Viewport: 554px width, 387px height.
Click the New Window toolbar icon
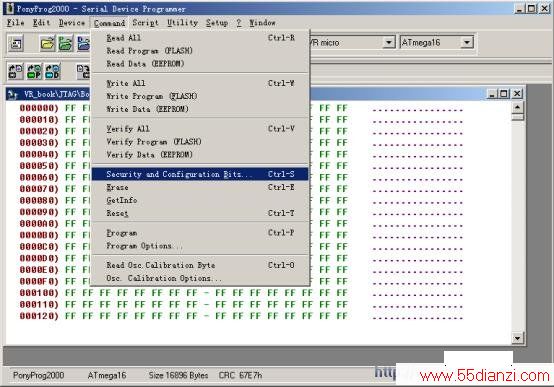tap(16, 43)
